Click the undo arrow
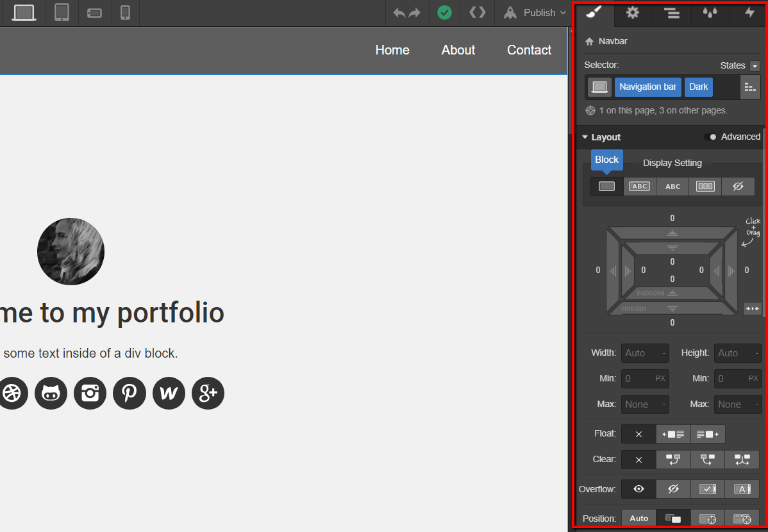 (x=399, y=13)
